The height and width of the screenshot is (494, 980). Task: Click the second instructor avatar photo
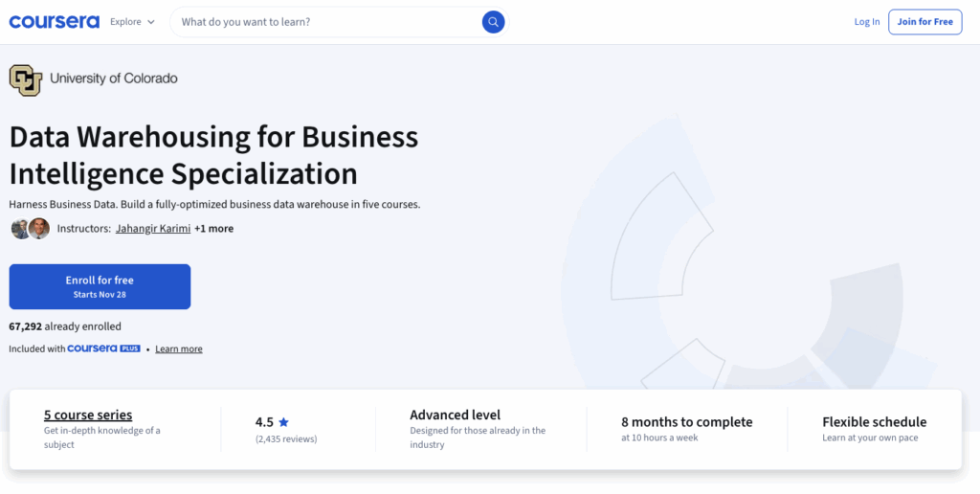point(39,229)
